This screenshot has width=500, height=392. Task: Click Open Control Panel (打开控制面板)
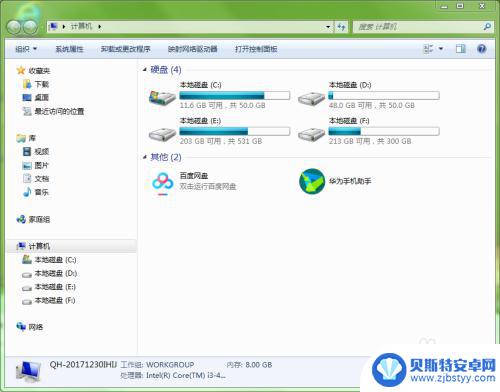(x=256, y=49)
